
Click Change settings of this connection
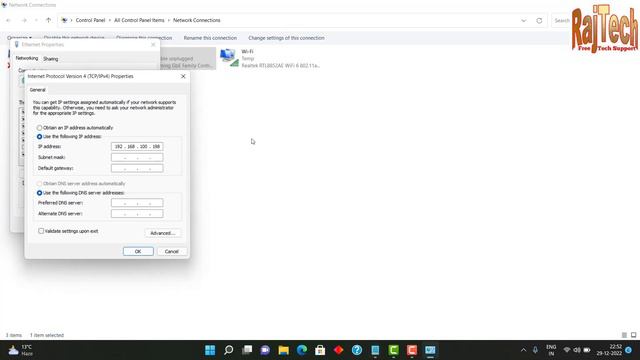[x=287, y=38]
